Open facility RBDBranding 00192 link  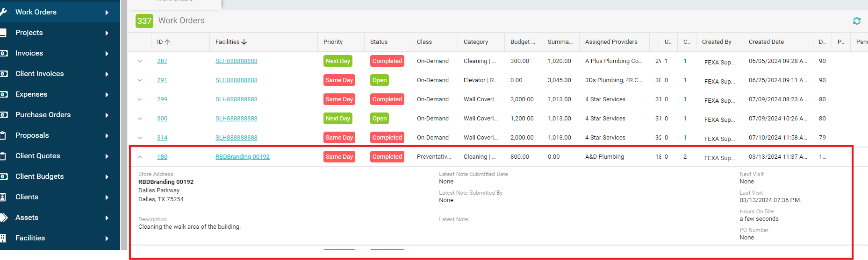click(242, 157)
